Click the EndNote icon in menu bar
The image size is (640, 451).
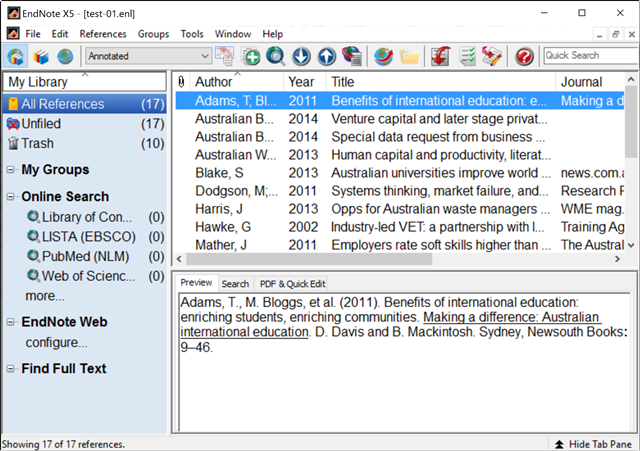(x=13, y=33)
